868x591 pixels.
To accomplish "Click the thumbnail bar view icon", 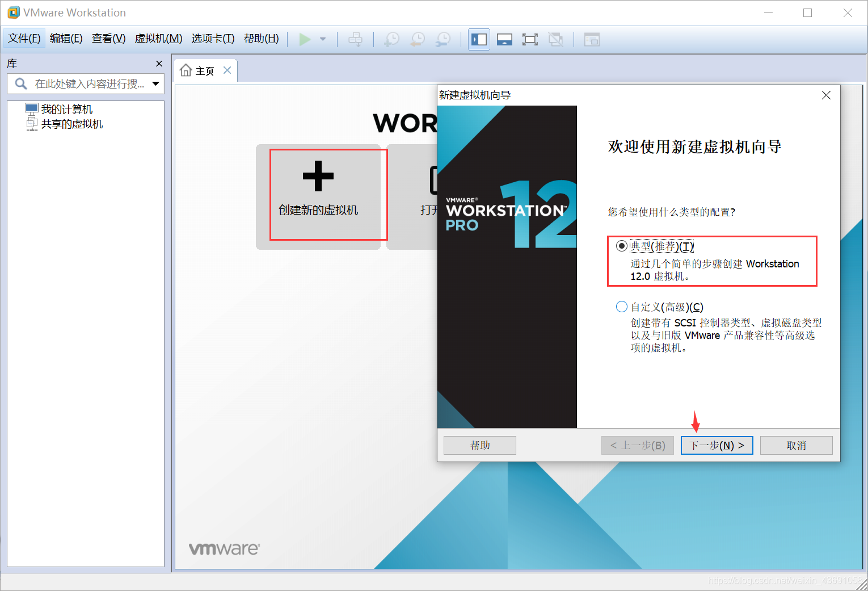I will pos(504,39).
